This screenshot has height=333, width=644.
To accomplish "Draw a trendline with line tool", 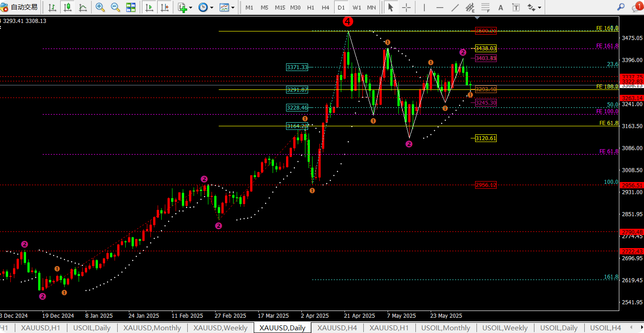I will [x=455, y=7].
